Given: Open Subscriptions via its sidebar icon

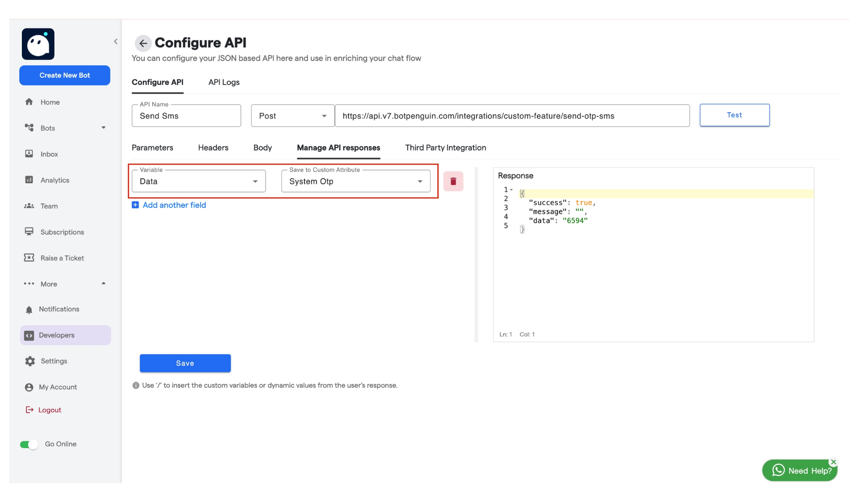Looking at the screenshot, I should [x=29, y=232].
